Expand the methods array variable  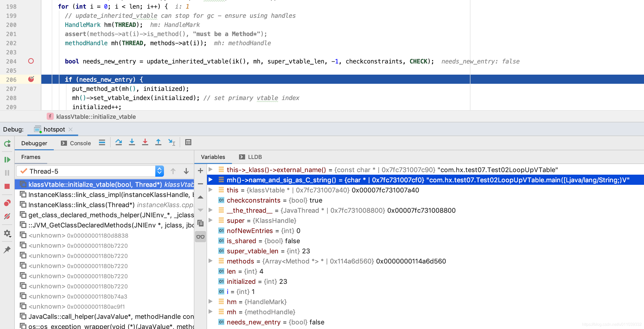(210, 261)
